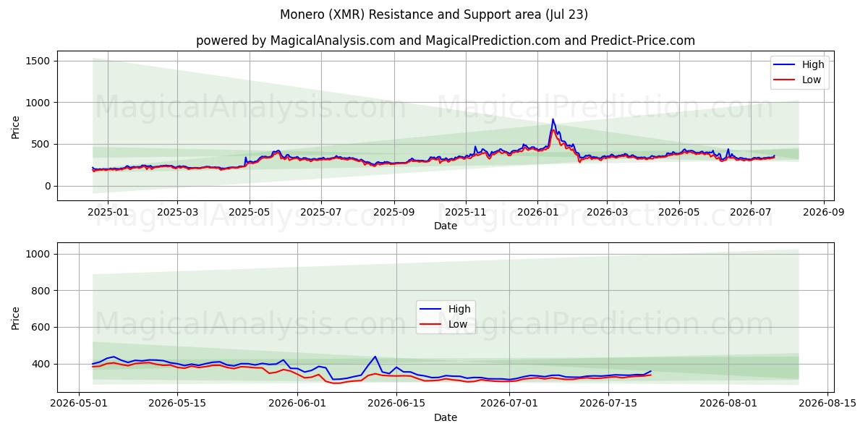The width and height of the screenshot is (868, 434).
Task: Click the '2026-08-01' tick label
Action: [x=728, y=404]
